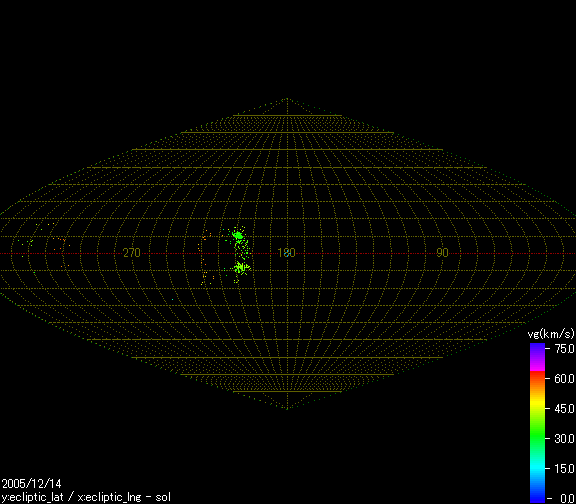
Task: Click the 75.0 value on color scale
Action: point(565,349)
